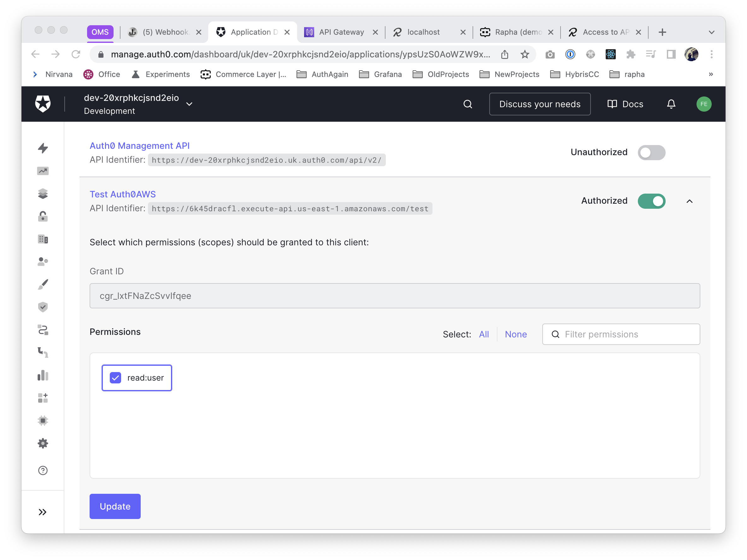Viewport: 747px width, 560px height.
Task: Expand the sidebar with double chevron
Action: coord(43,512)
